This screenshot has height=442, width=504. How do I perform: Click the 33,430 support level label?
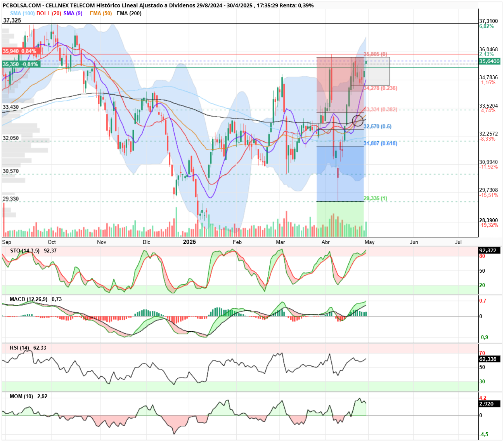(x=11, y=107)
